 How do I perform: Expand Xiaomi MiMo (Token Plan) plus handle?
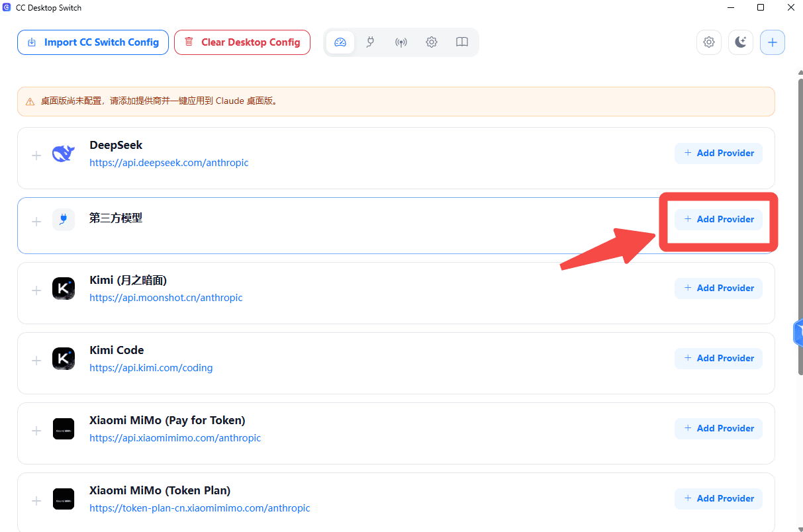[36, 501]
